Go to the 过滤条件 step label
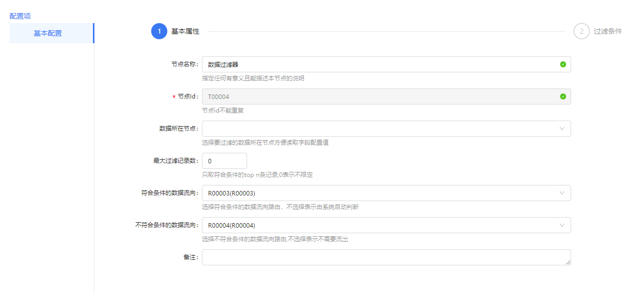This screenshot has width=644, height=293. tap(607, 31)
